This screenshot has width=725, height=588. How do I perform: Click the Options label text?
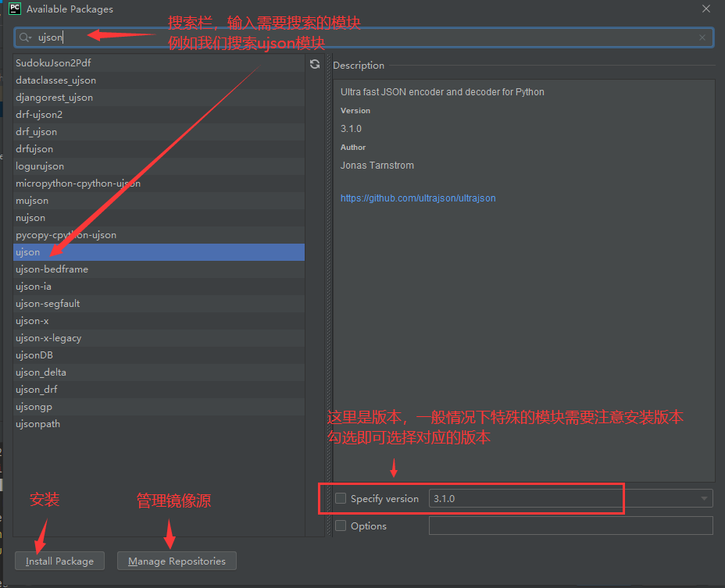point(369,526)
